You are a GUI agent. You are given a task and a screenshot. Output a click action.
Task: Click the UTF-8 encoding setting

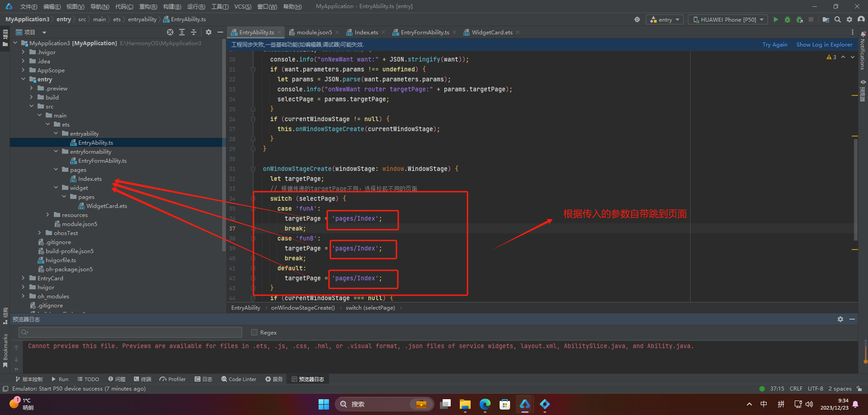point(816,389)
